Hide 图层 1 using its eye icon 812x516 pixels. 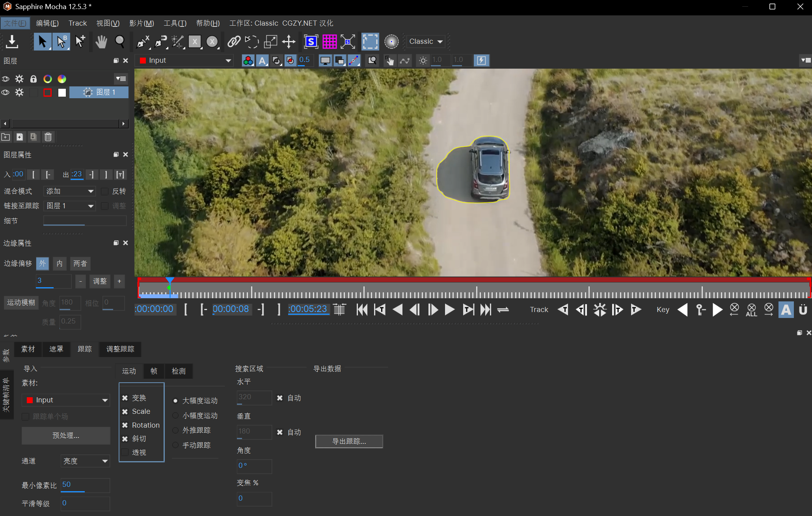(x=6, y=92)
